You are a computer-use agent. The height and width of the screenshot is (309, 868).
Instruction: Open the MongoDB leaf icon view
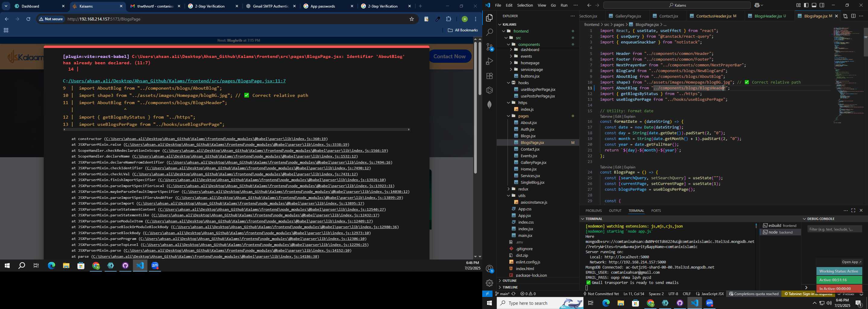[489, 105]
